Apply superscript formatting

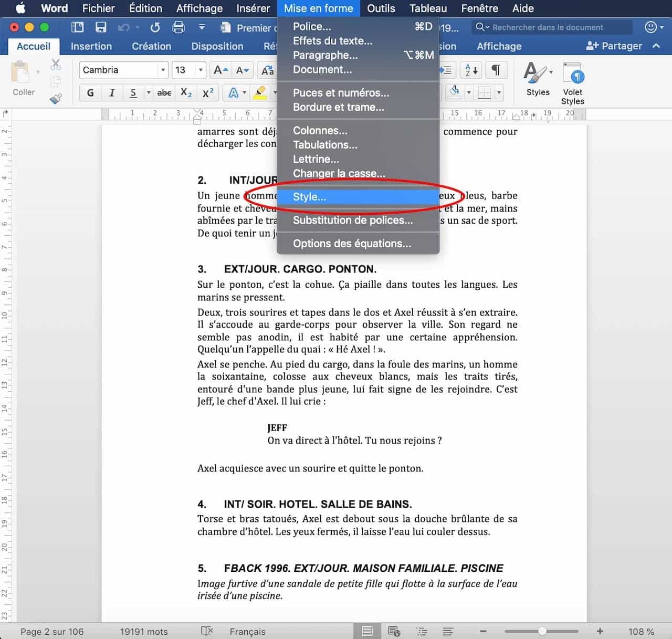coord(208,93)
